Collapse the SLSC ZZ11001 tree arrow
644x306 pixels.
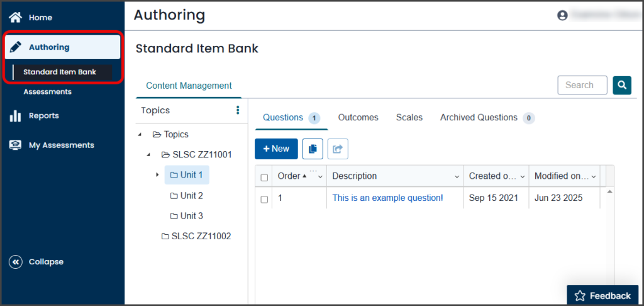click(x=148, y=155)
